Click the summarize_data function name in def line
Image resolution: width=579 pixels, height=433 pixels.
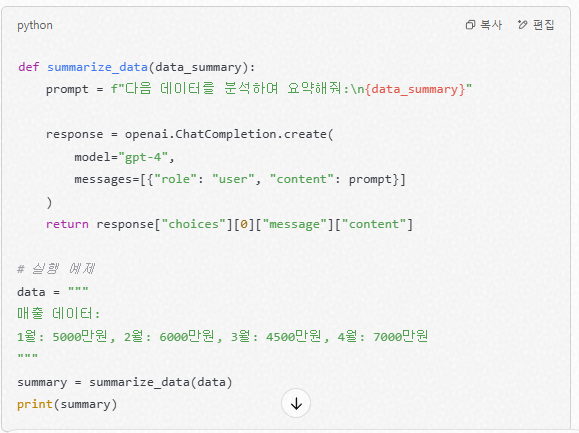tap(97, 67)
